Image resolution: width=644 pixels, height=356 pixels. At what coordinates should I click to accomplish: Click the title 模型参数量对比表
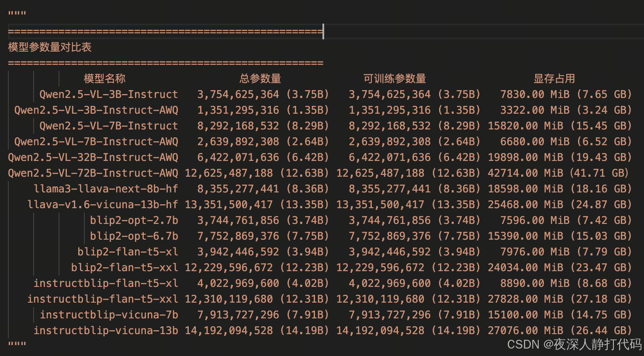[x=50, y=47]
